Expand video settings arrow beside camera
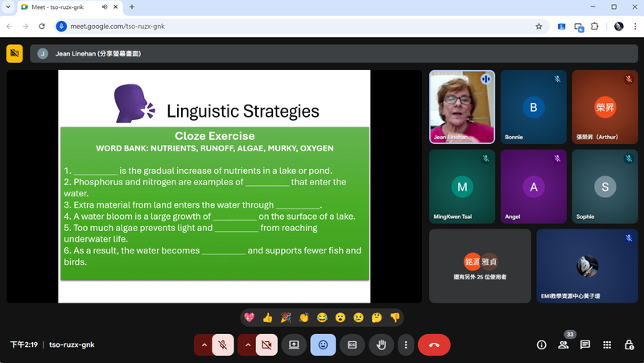The image size is (644, 363). (247, 344)
